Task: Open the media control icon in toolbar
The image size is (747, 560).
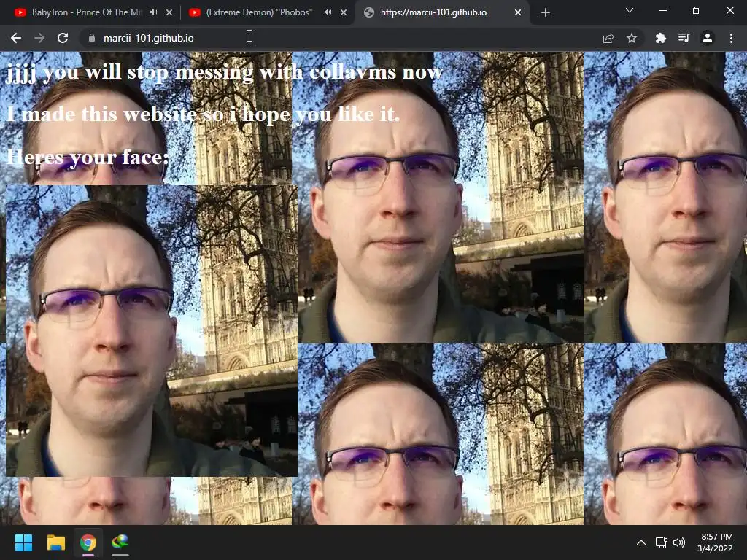Action: click(x=684, y=38)
